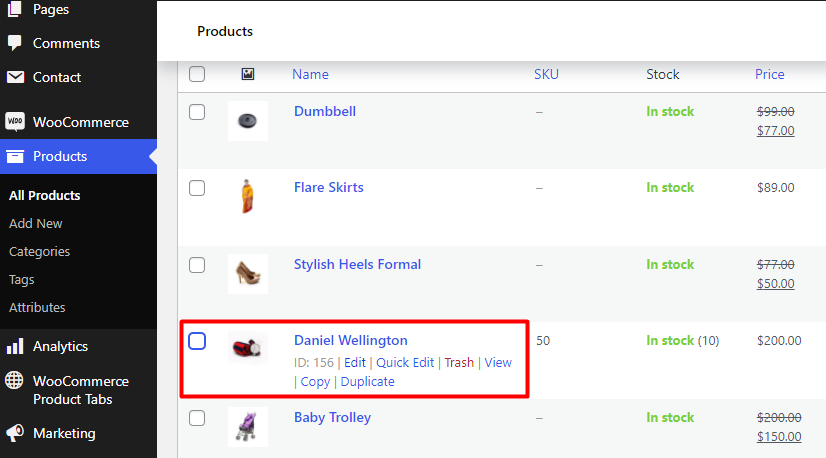
Task: Click the Pages icon in sidebar
Action: click(x=15, y=8)
